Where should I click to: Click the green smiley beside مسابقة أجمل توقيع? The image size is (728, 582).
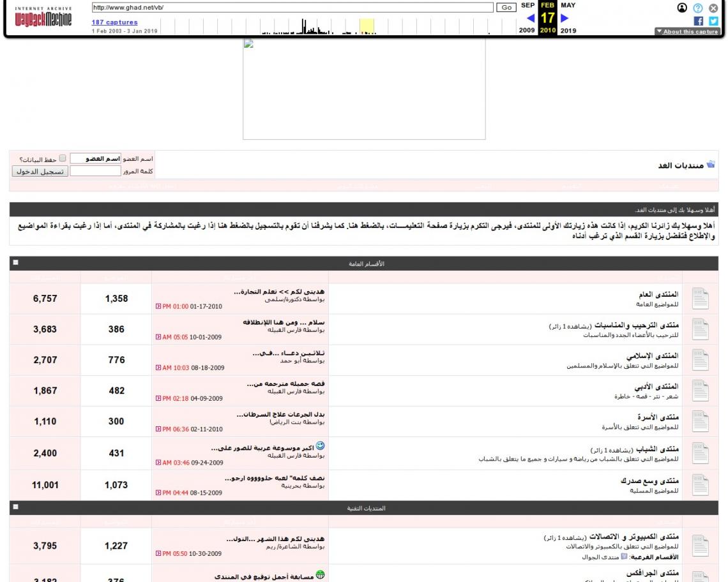tap(320, 575)
